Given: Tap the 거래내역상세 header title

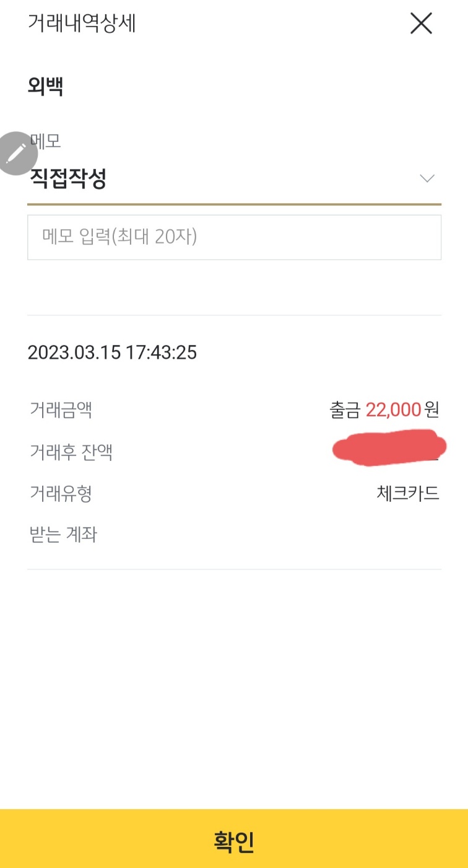Looking at the screenshot, I should click(x=82, y=24).
